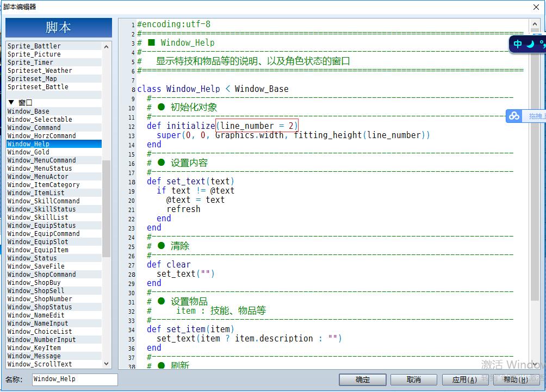Select Sprite_Timer script
The image size is (546, 392).
pyautogui.click(x=54, y=63)
